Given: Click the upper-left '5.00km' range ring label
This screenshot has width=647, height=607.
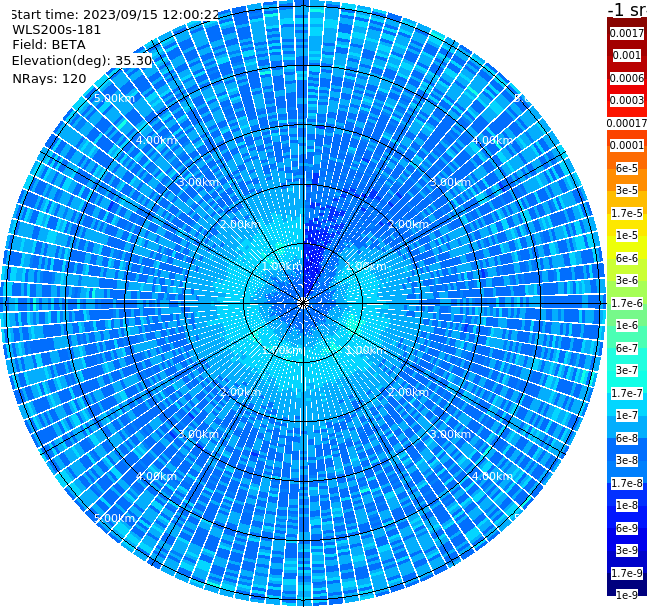Looking at the screenshot, I should pyautogui.click(x=114, y=98).
